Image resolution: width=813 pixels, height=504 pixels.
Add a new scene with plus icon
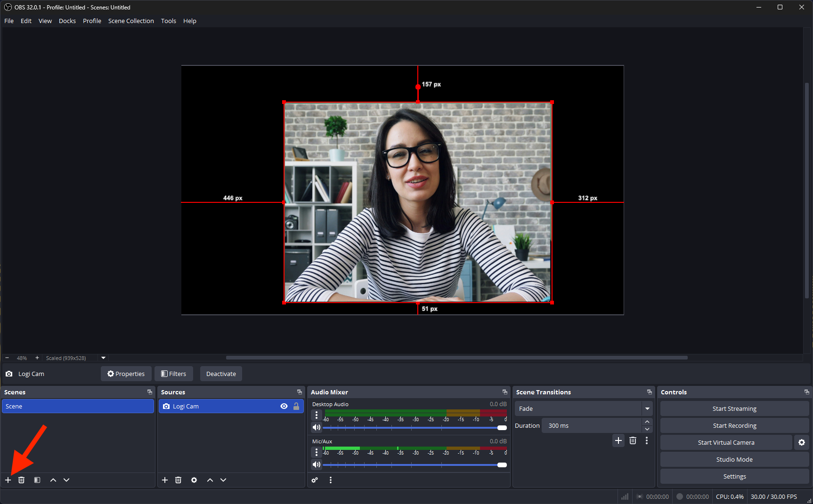tap(8, 480)
